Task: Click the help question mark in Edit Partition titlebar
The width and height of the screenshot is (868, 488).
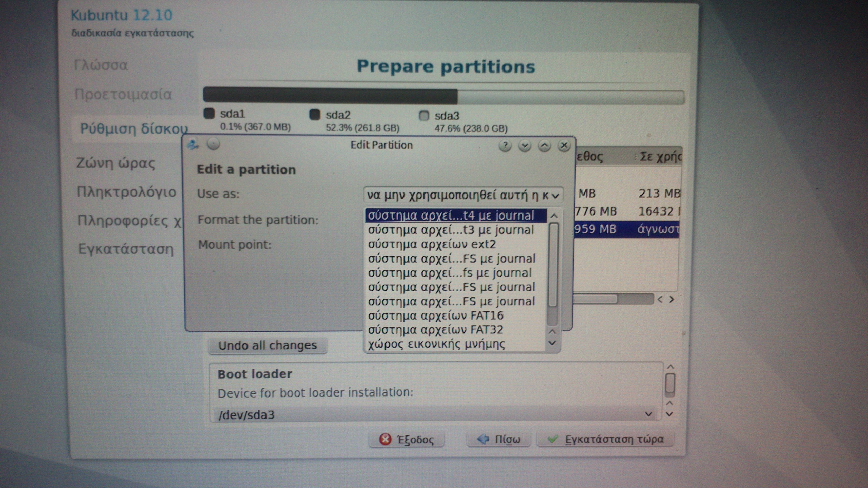Action: pyautogui.click(x=505, y=146)
